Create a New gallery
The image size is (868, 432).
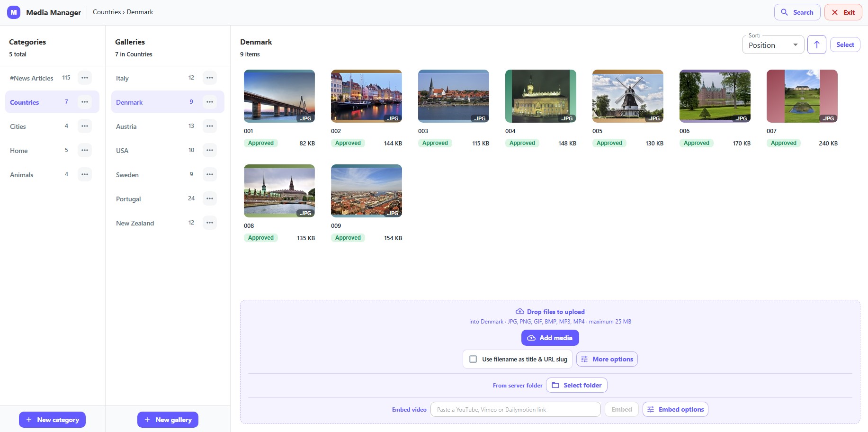tap(168, 420)
